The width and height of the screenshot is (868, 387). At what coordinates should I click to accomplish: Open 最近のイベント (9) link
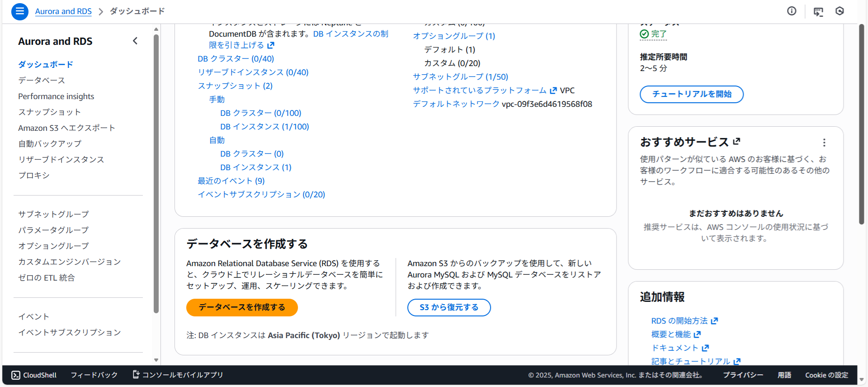(x=231, y=181)
